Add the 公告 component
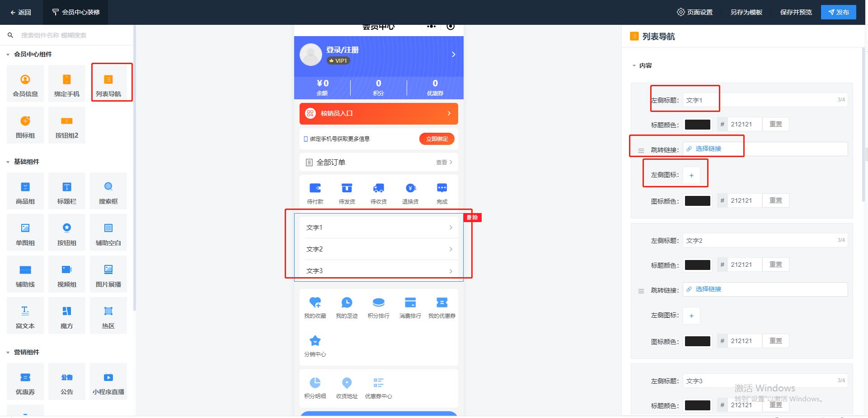Viewport: 868px width, 418px height. pyautogui.click(x=67, y=381)
